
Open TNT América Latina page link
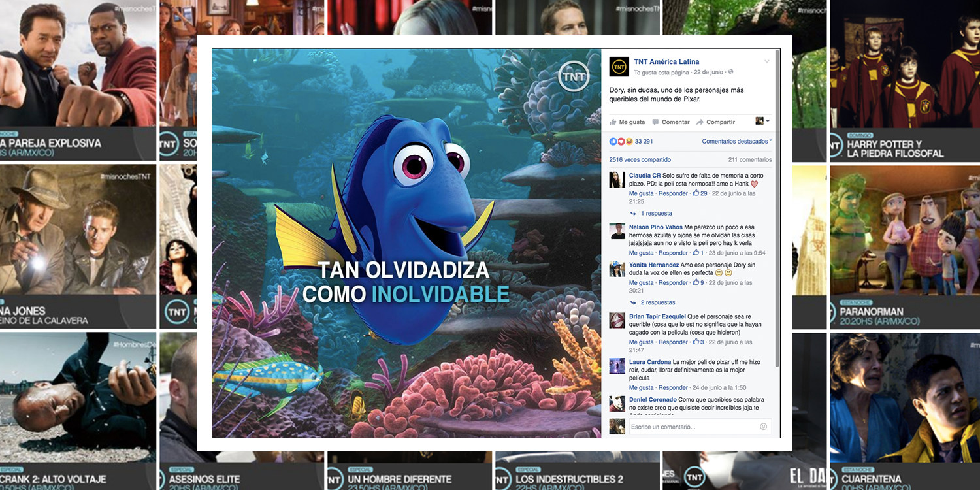pyautogui.click(x=666, y=62)
